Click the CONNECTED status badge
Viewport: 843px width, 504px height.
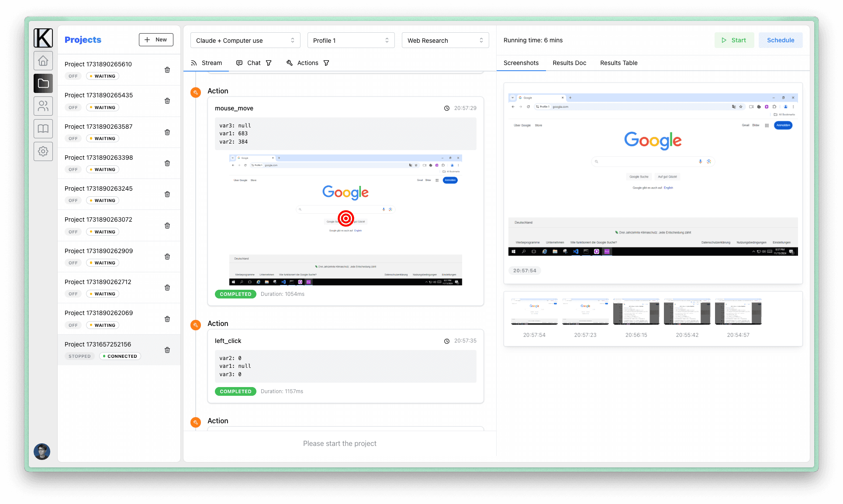tap(120, 356)
